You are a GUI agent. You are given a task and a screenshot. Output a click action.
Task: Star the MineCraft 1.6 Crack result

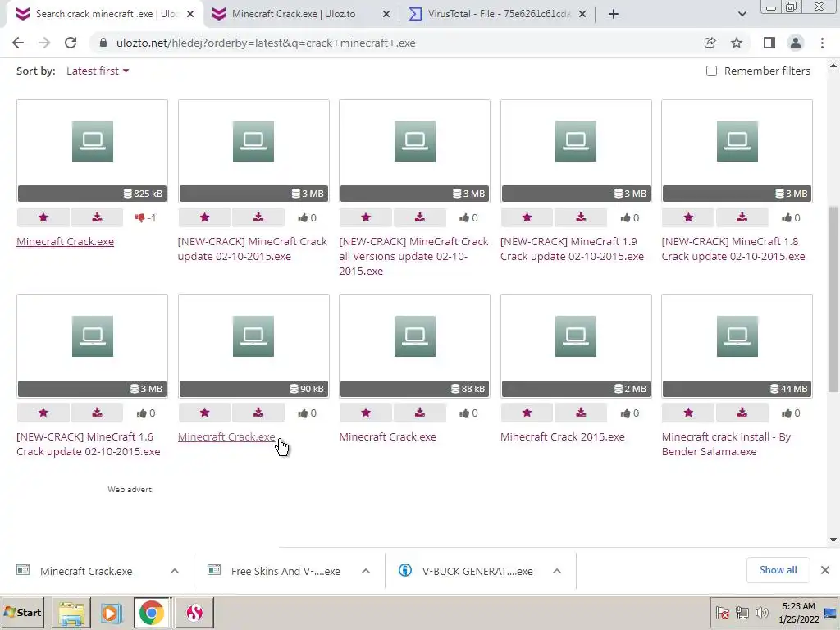coord(43,413)
